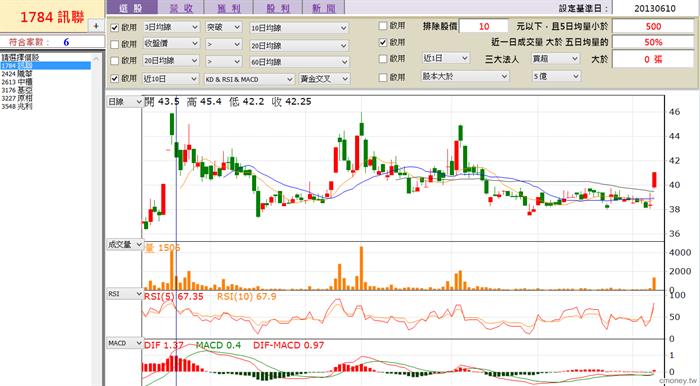Check 啟用 in the 收盤價 row
This screenshot has width=700, height=386.
pos(115,44)
